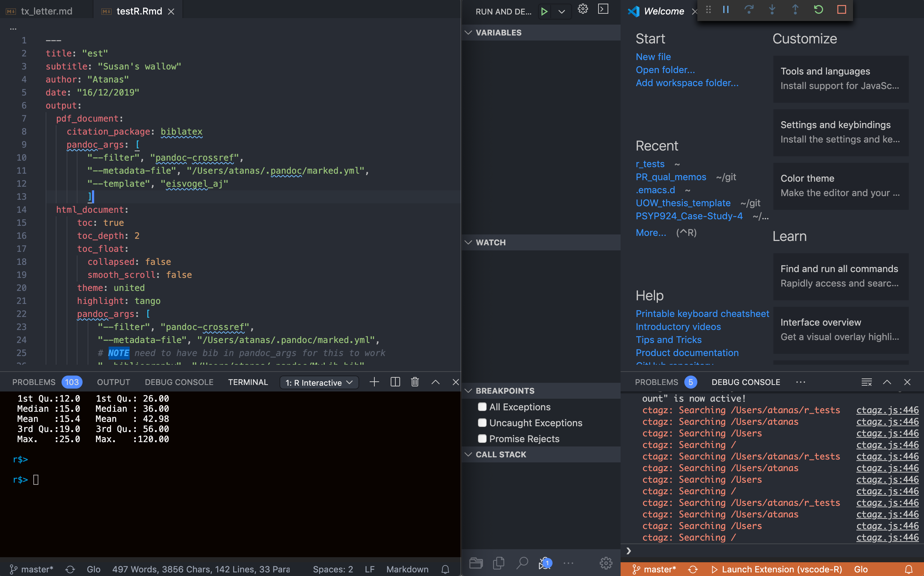Open the TERMINAL panel tab
This screenshot has width=924, height=576.
[x=248, y=382]
